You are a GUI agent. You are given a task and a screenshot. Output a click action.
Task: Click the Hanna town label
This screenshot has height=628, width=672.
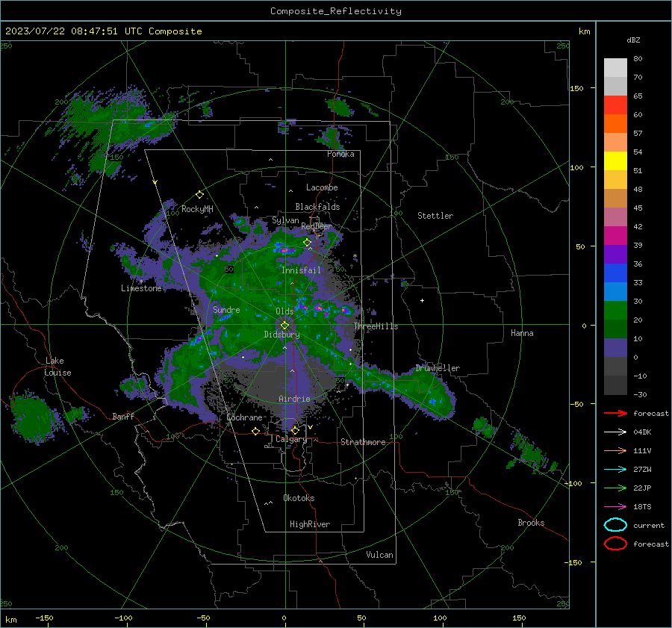(x=522, y=333)
